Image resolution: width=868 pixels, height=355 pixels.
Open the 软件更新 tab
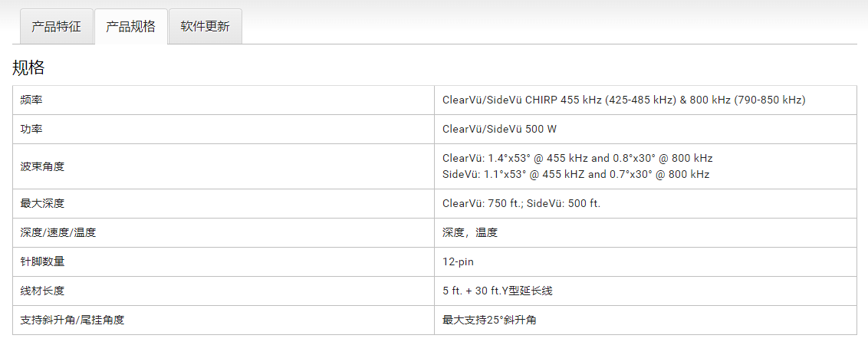point(205,27)
